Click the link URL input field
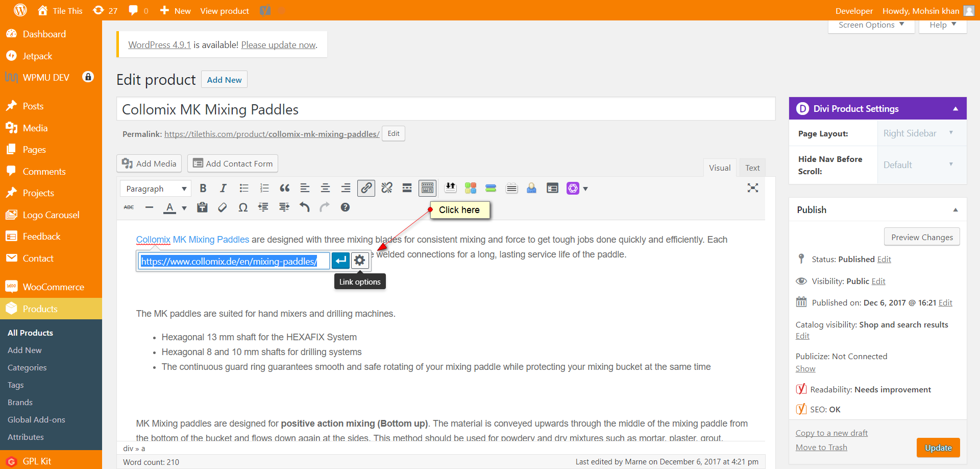The image size is (980, 469). pos(234,261)
